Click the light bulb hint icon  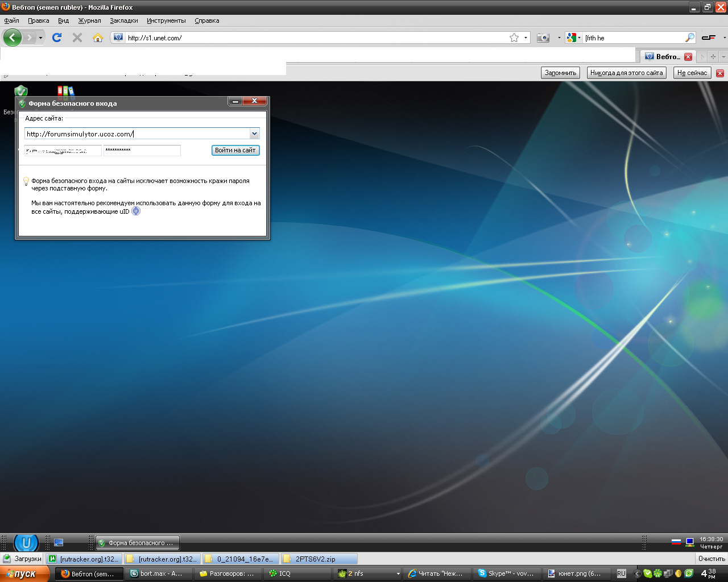click(x=26, y=181)
